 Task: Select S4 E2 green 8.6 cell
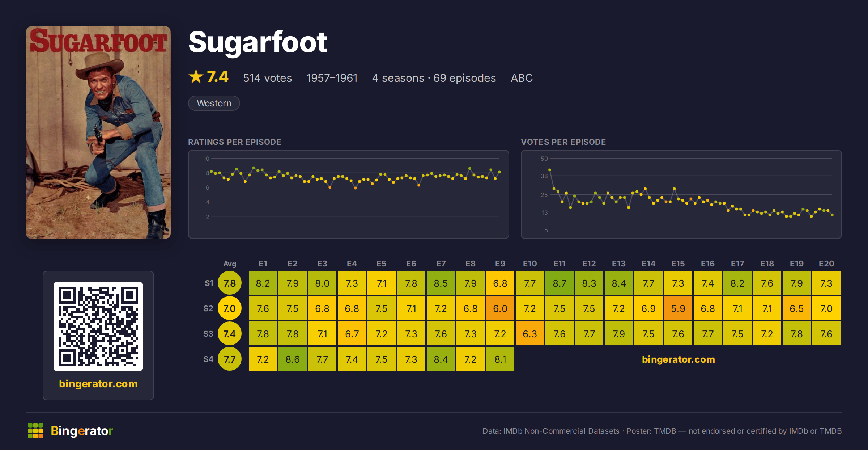point(293,359)
